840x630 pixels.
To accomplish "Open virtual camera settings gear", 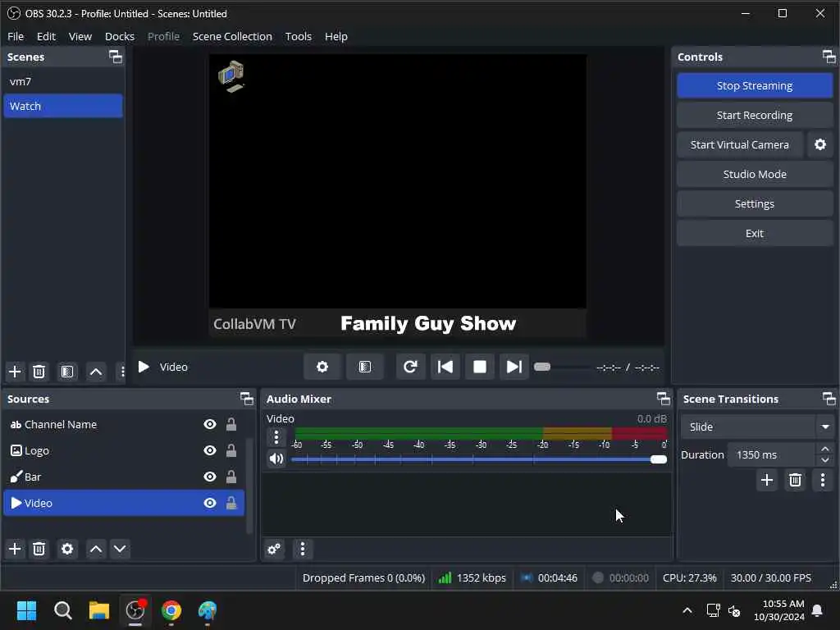I will (x=820, y=144).
